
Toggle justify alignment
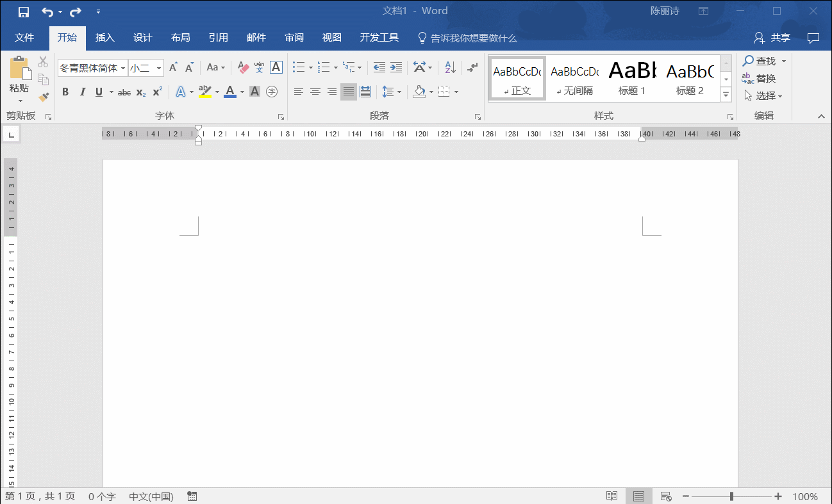349,92
